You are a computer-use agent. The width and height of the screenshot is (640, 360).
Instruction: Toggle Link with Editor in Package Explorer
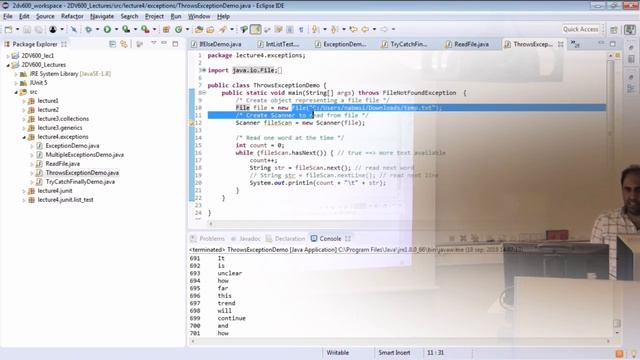[x=124, y=44]
